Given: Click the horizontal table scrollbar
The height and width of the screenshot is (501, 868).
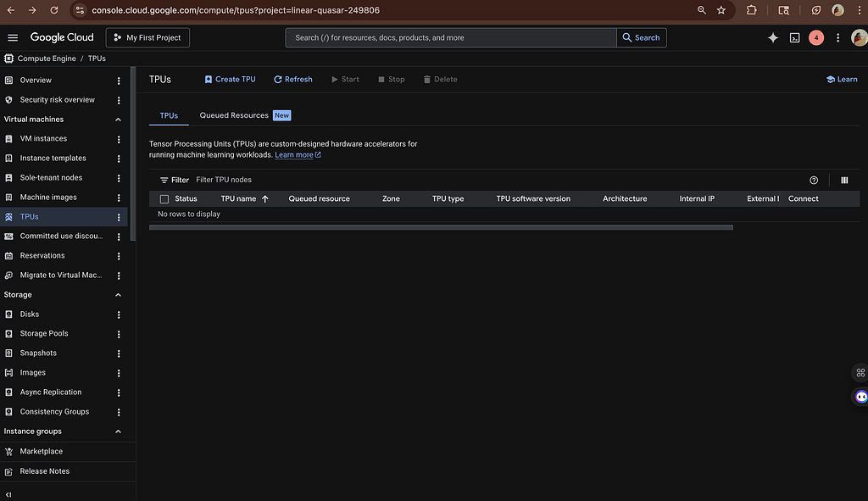Looking at the screenshot, I should 441,227.
